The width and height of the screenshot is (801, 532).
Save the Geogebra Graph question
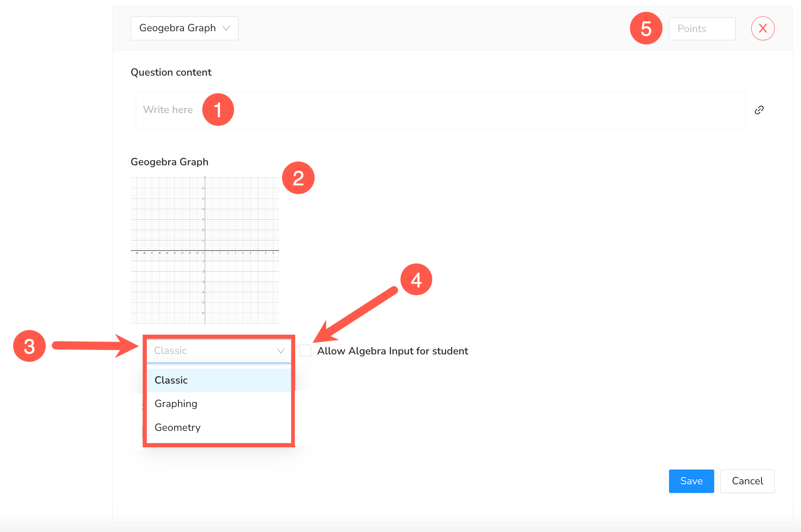[x=691, y=481]
